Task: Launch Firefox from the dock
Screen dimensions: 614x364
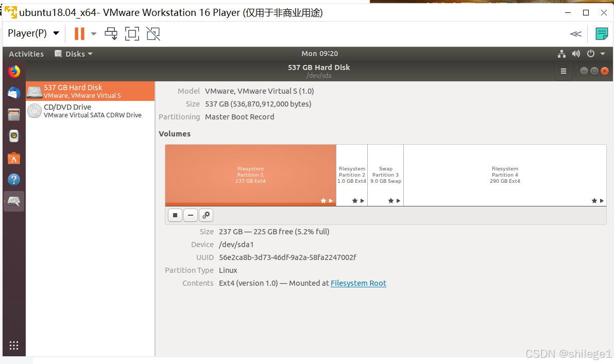Action: (x=14, y=71)
